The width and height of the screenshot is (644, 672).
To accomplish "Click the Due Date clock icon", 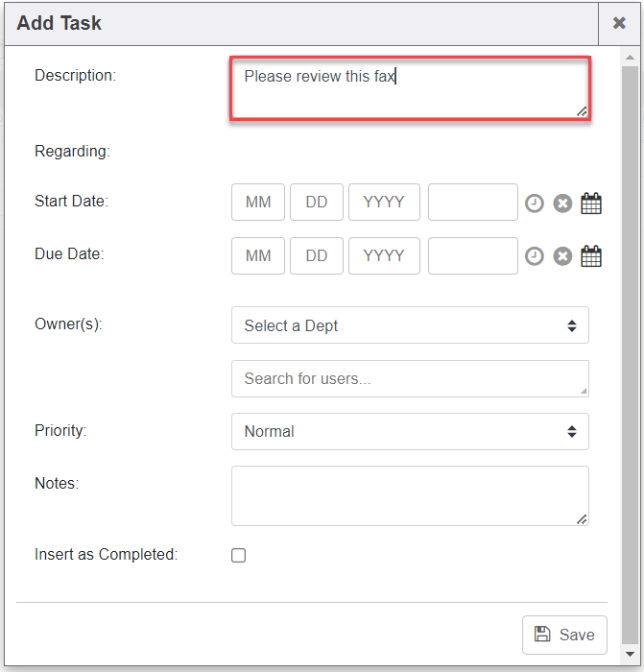I will click(535, 256).
